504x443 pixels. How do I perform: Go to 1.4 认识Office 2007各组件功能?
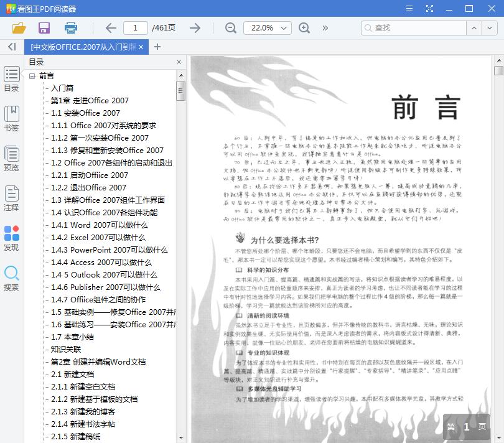point(104,213)
